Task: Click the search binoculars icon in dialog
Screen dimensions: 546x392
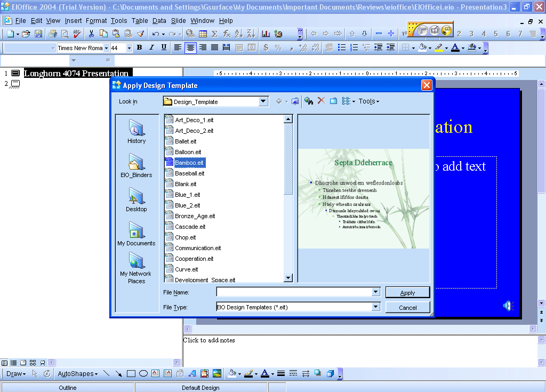Action: (309, 101)
